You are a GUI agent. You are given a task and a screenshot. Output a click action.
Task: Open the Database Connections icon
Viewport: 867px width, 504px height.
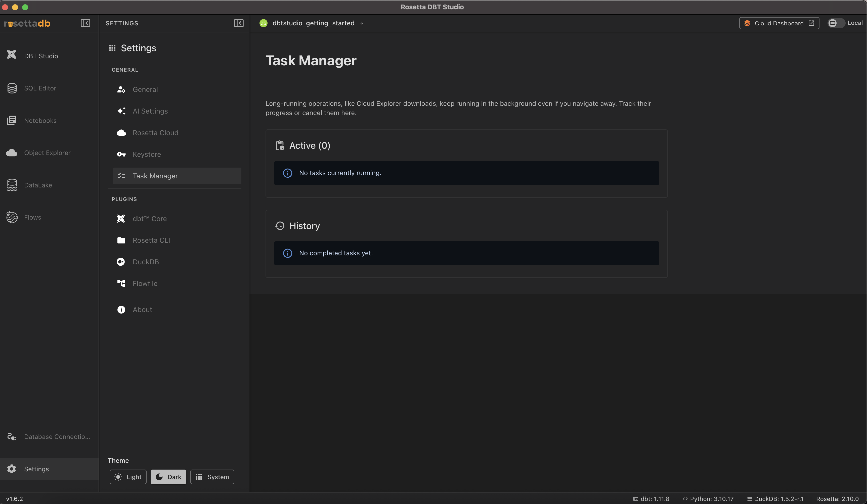12,437
